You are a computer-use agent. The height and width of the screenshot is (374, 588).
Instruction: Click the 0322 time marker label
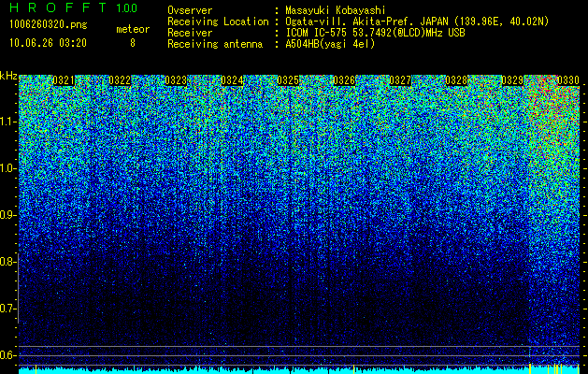(x=120, y=80)
